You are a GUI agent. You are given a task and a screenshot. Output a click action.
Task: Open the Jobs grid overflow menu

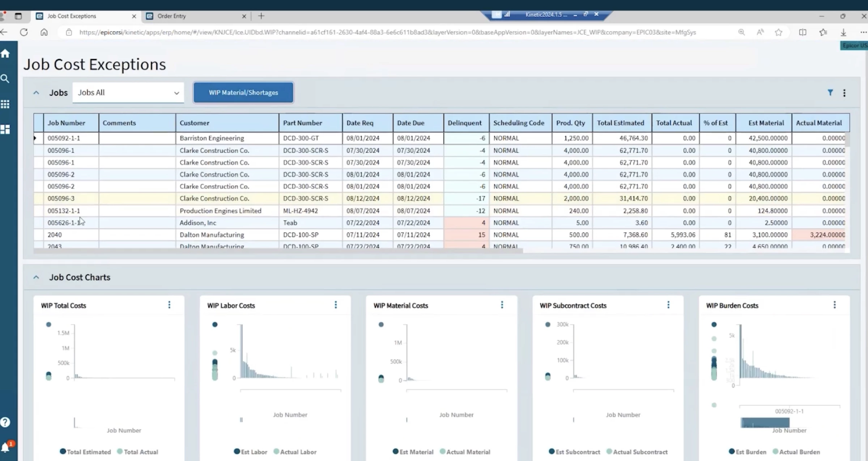click(x=844, y=93)
